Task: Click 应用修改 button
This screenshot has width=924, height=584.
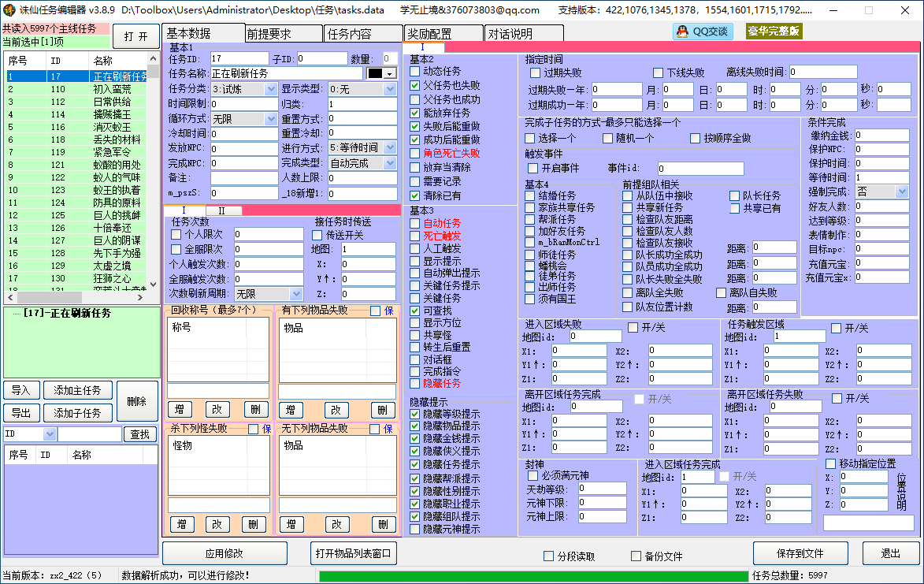Action: 225,554
